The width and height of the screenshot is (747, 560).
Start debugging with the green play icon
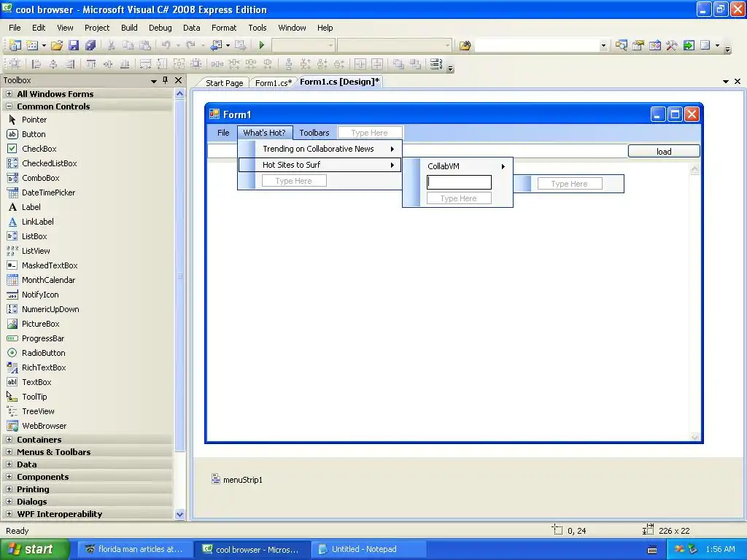click(x=262, y=45)
